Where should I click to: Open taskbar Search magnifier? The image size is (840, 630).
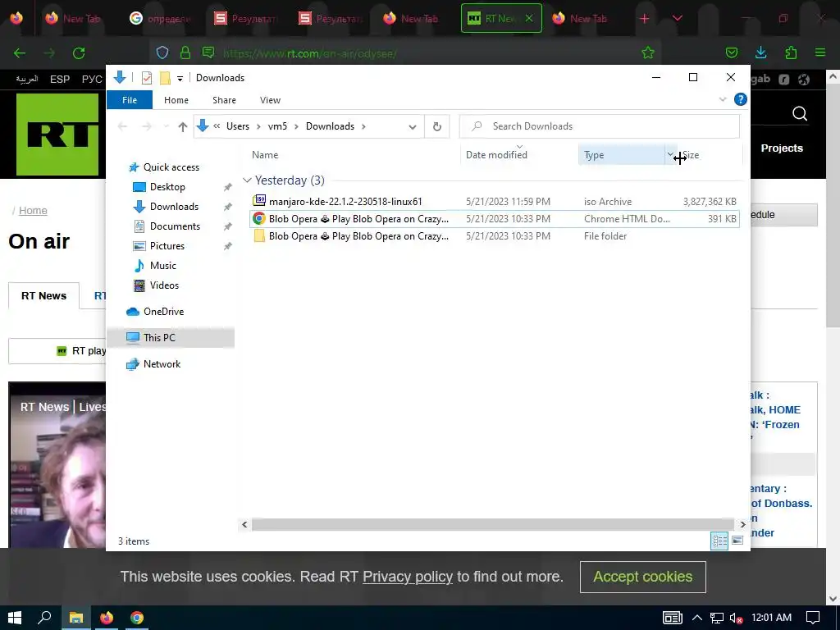point(44,618)
